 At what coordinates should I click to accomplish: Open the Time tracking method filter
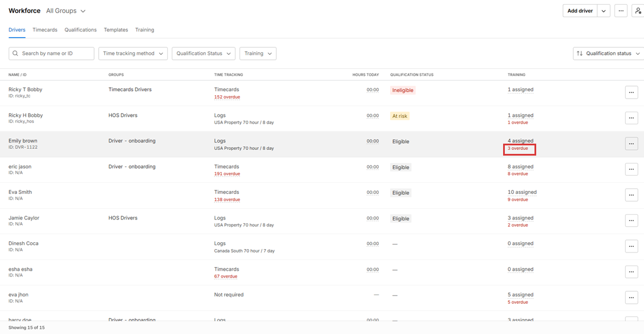click(133, 54)
